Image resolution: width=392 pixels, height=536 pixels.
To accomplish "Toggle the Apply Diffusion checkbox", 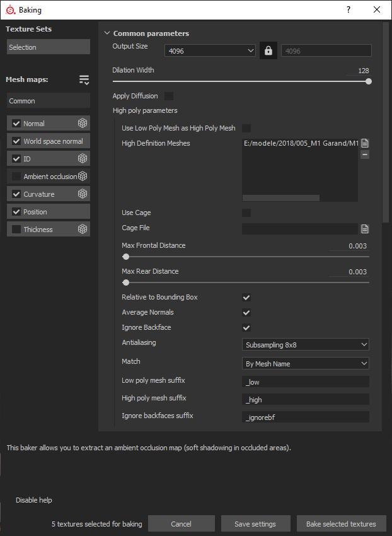I will [x=169, y=96].
